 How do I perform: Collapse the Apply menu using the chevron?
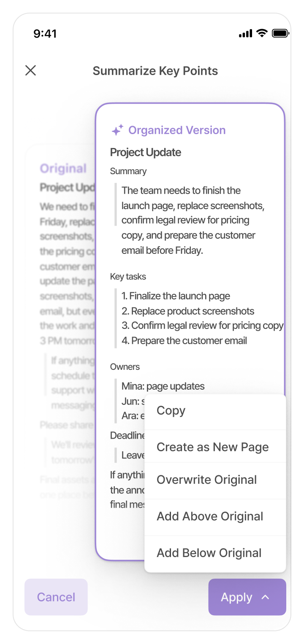coord(265,597)
